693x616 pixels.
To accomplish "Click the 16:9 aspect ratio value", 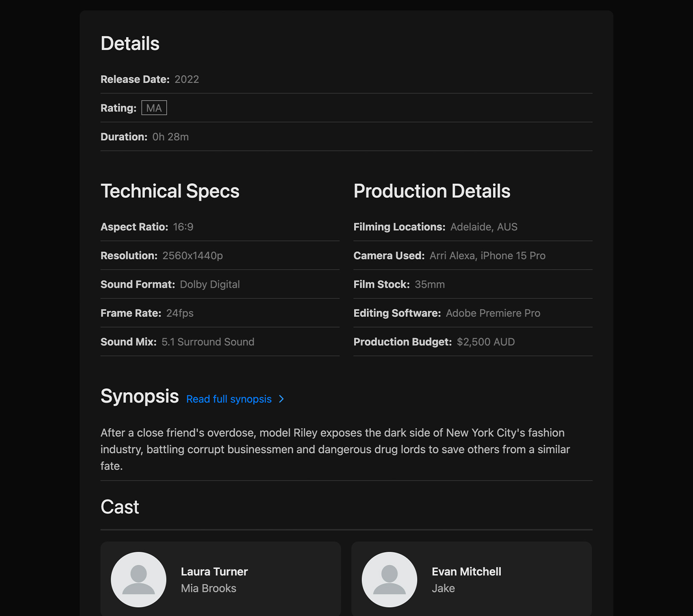I will (183, 227).
